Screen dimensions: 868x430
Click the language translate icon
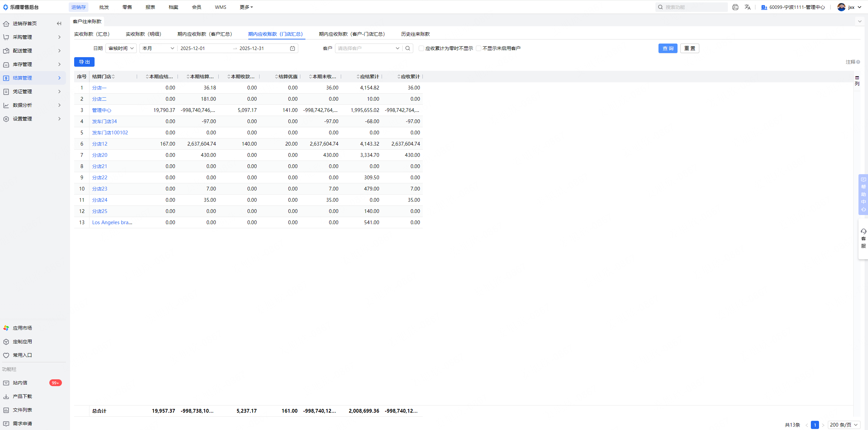click(x=747, y=7)
